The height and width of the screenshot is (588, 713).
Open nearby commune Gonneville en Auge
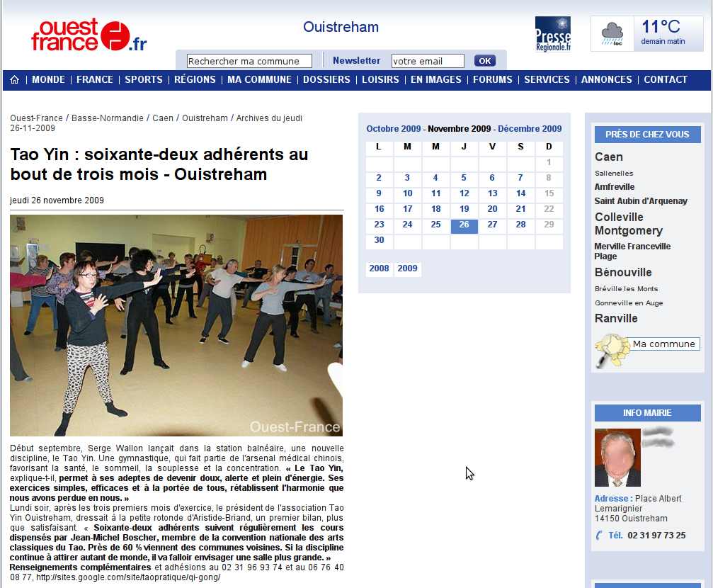tap(629, 303)
